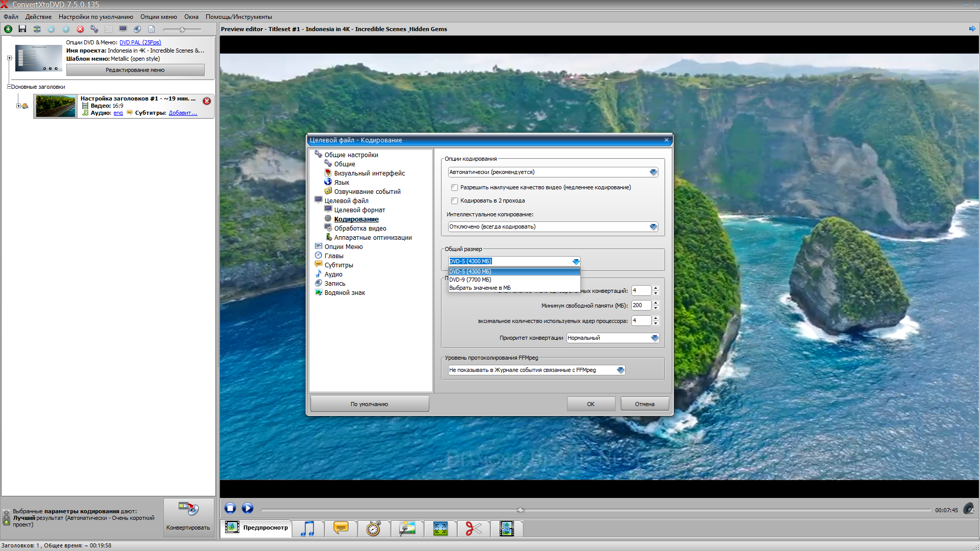Click the green add file icon
Screen dimensions: 980x551
pos(8,29)
